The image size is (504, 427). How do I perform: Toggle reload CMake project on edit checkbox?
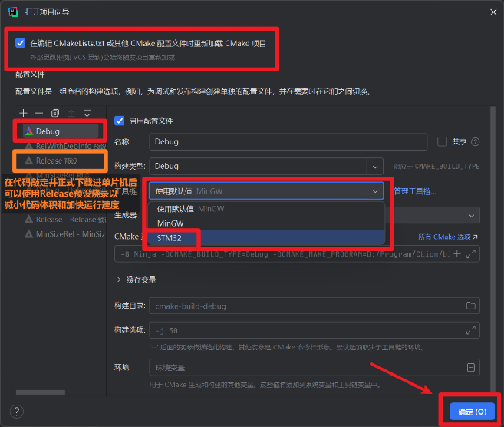click(x=20, y=43)
